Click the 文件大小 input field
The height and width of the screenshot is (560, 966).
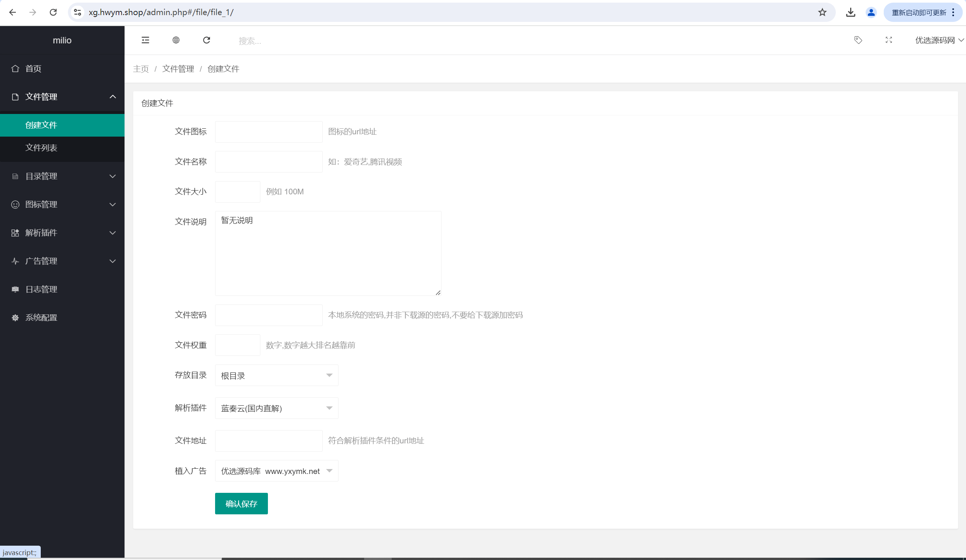coord(238,192)
